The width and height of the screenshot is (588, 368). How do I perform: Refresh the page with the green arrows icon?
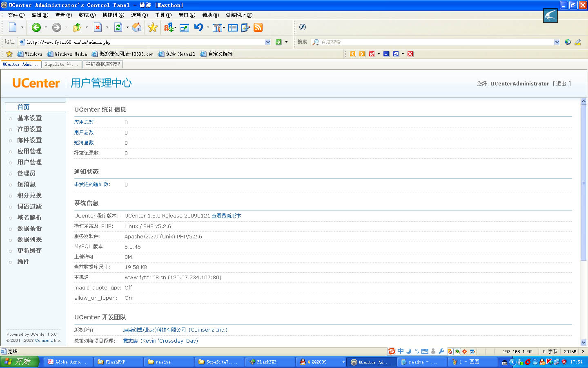118,27
